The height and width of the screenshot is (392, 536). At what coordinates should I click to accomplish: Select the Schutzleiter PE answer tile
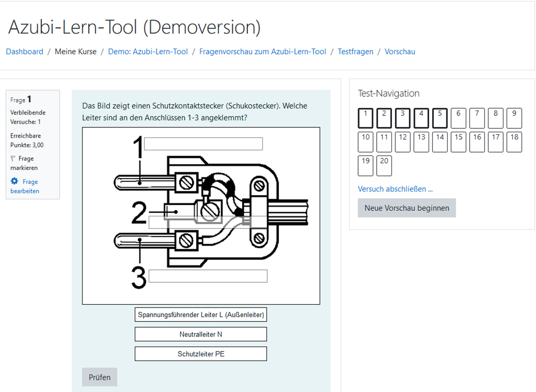(200, 354)
